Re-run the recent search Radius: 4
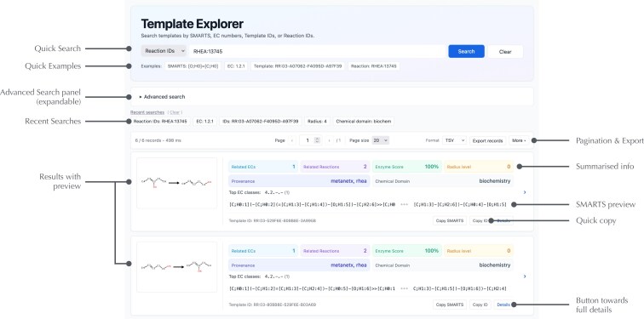This screenshot has height=319, width=644. (317, 122)
